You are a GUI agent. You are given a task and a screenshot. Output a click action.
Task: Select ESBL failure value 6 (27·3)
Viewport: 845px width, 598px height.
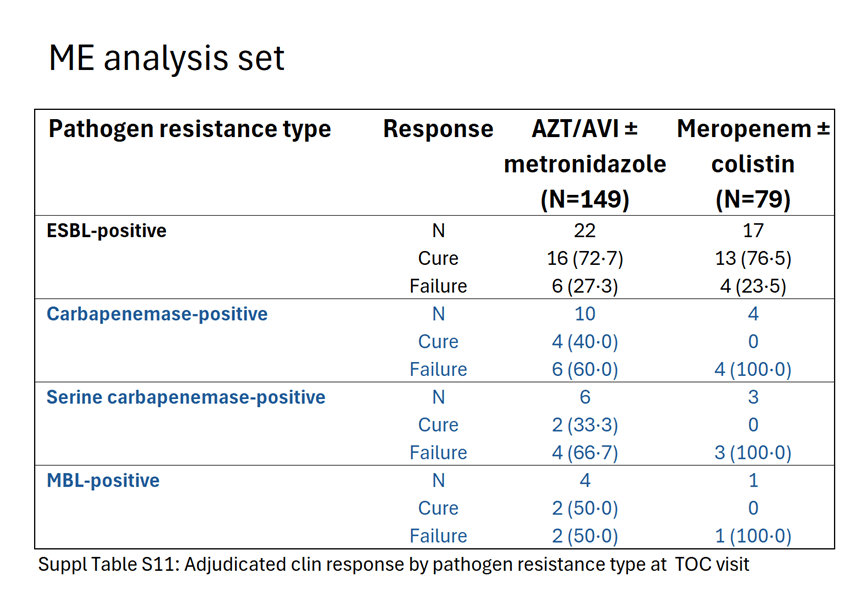[x=585, y=286]
